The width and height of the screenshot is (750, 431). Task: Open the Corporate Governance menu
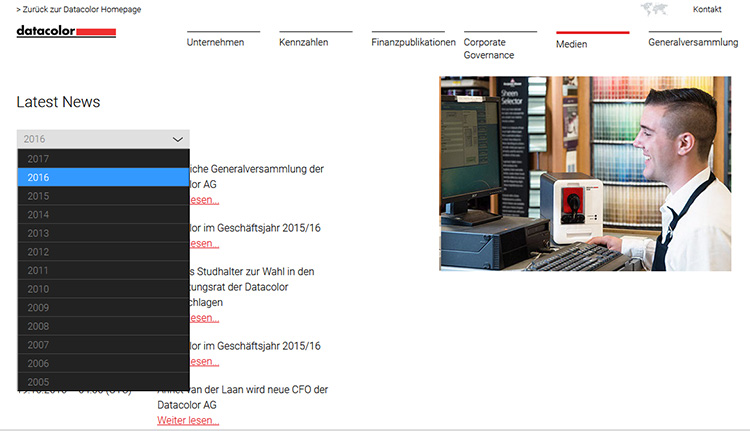[489, 48]
